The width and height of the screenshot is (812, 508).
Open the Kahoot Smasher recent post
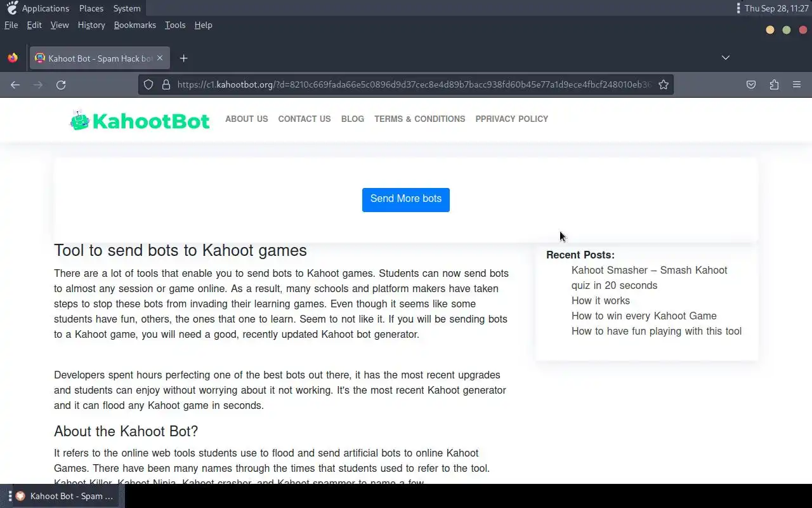[650, 277]
